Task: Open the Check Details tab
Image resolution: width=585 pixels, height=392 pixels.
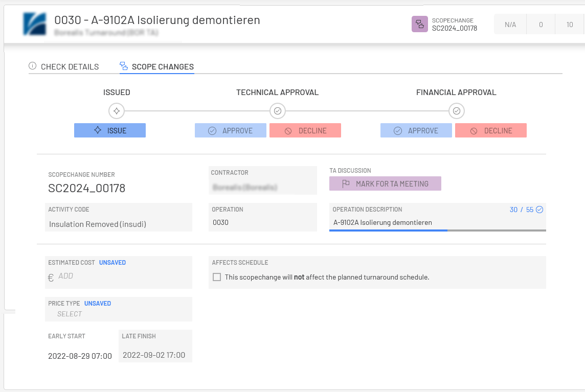Action: pyautogui.click(x=64, y=66)
